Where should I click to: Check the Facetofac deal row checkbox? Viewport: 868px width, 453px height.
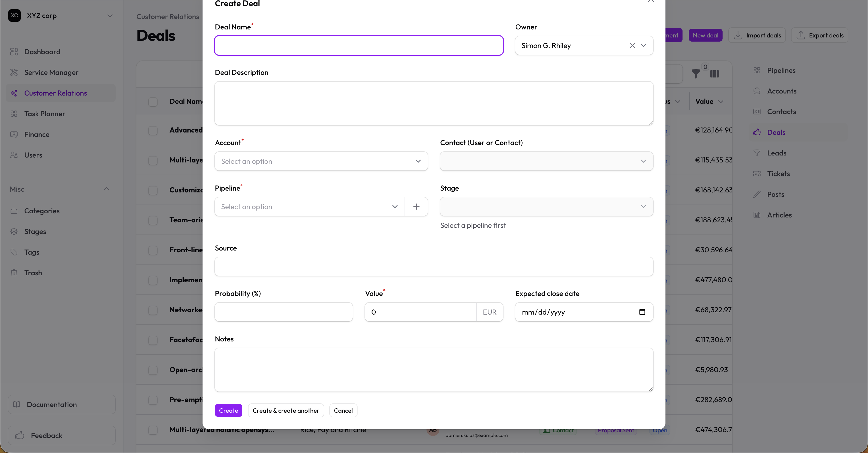(153, 340)
